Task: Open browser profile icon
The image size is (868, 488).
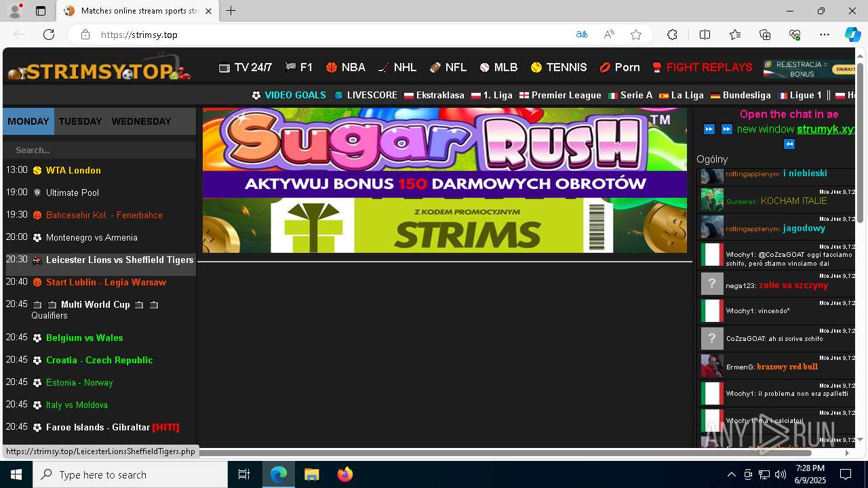Action: [x=15, y=11]
